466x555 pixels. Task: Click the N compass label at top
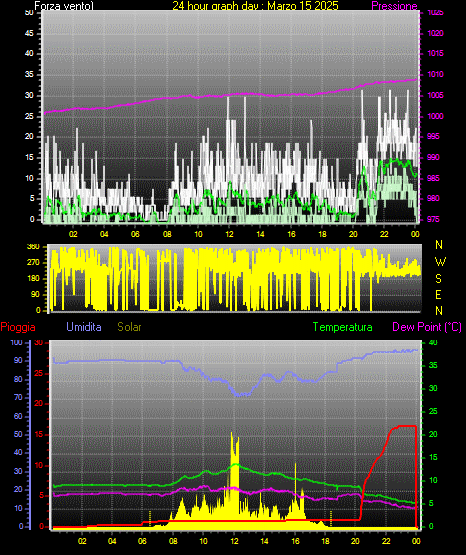[x=439, y=245]
